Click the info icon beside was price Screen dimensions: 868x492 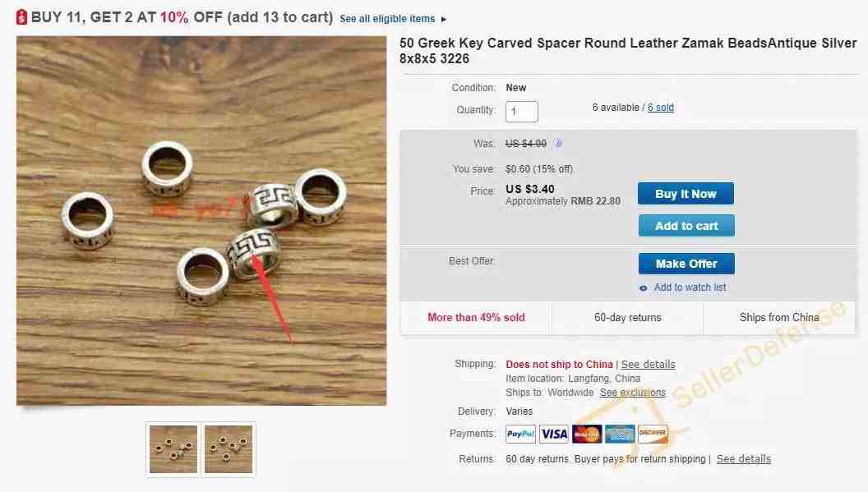pyautogui.click(x=558, y=144)
